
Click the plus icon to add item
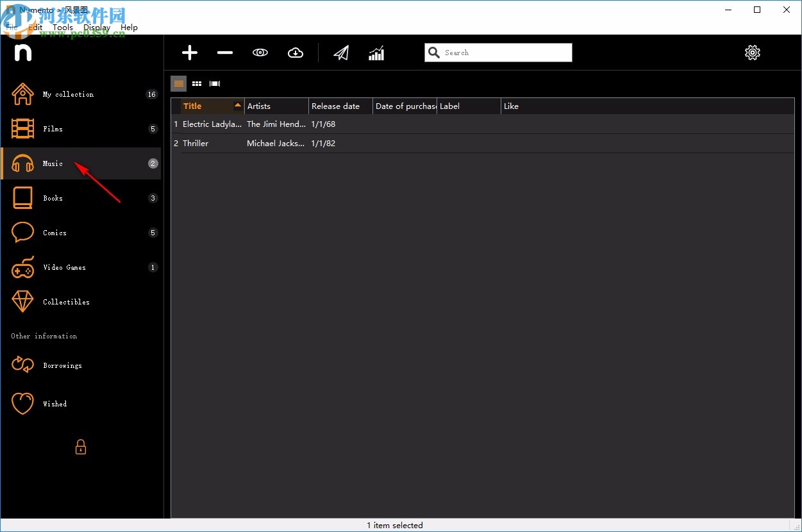[190, 53]
